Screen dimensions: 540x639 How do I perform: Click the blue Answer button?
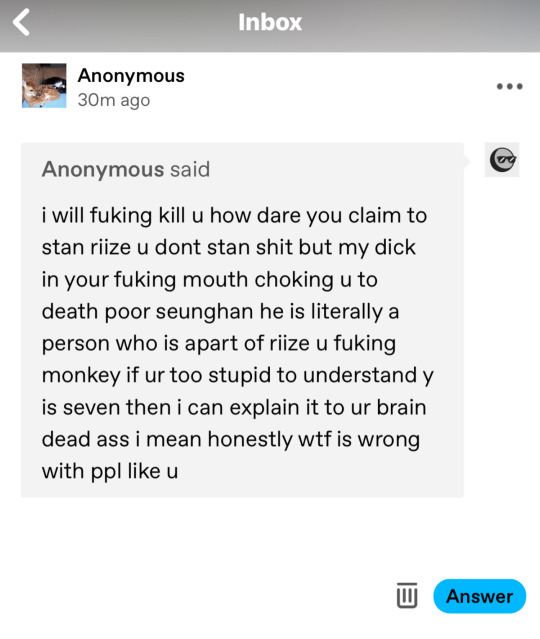point(480,596)
